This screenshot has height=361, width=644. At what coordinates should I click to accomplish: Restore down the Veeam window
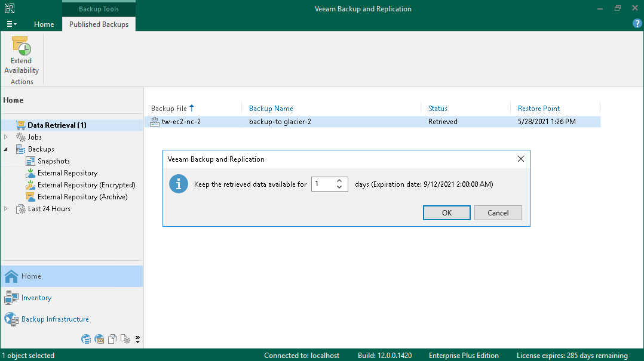[617, 8]
